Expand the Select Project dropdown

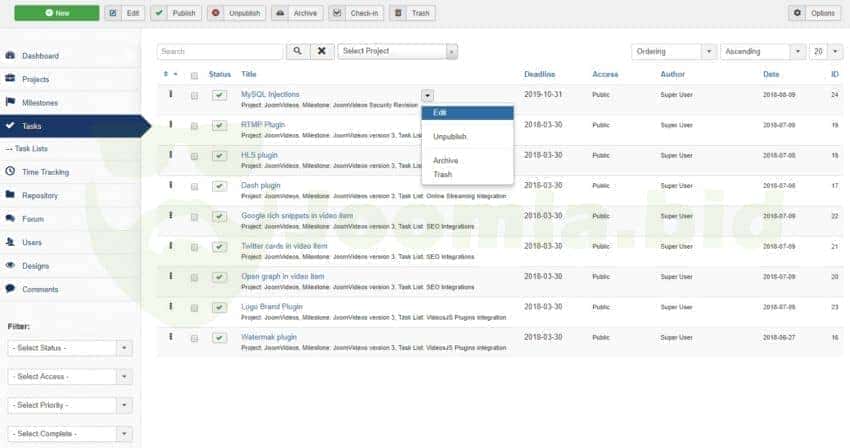click(x=397, y=51)
